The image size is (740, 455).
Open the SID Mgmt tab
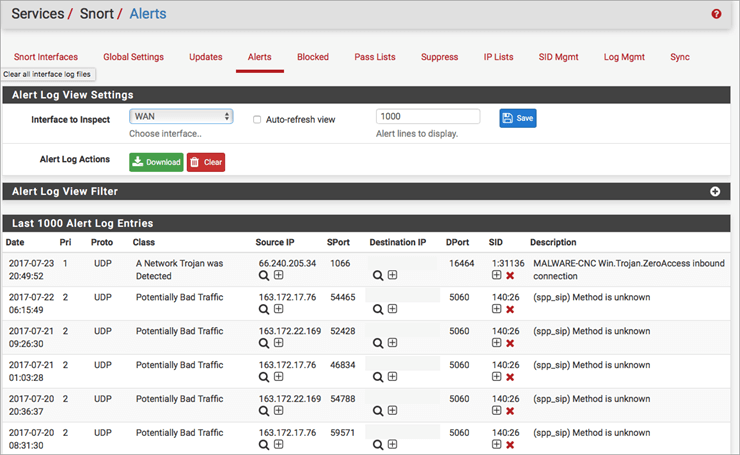pos(558,57)
